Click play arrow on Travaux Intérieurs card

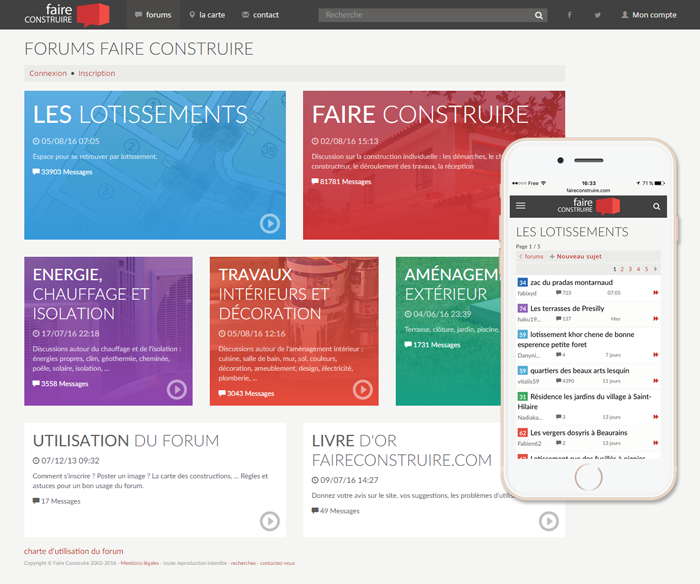pyautogui.click(x=362, y=389)
